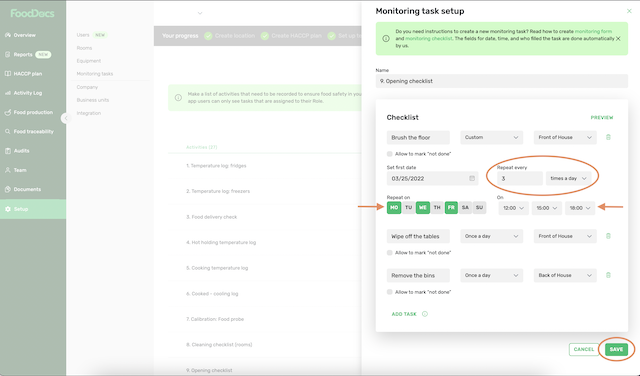Delete the Brush the floor task
640x376 pixels.
608,137
